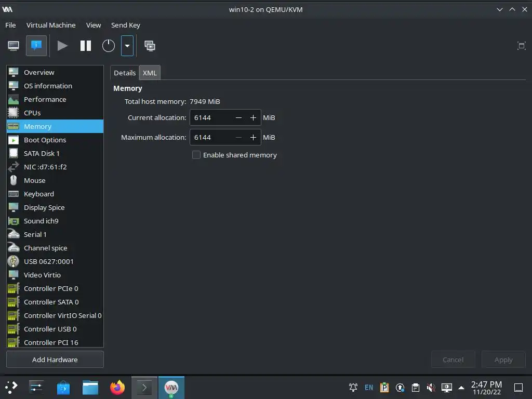Show virtual hardware details view
The image size is (532, 399).
pos(36,46)
